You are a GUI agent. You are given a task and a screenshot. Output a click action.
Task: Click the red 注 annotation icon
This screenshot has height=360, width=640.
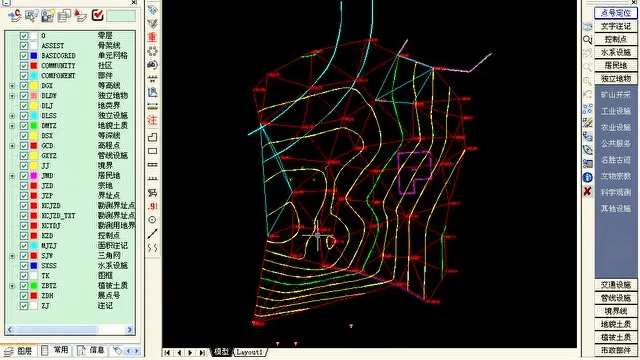(152, 120)
